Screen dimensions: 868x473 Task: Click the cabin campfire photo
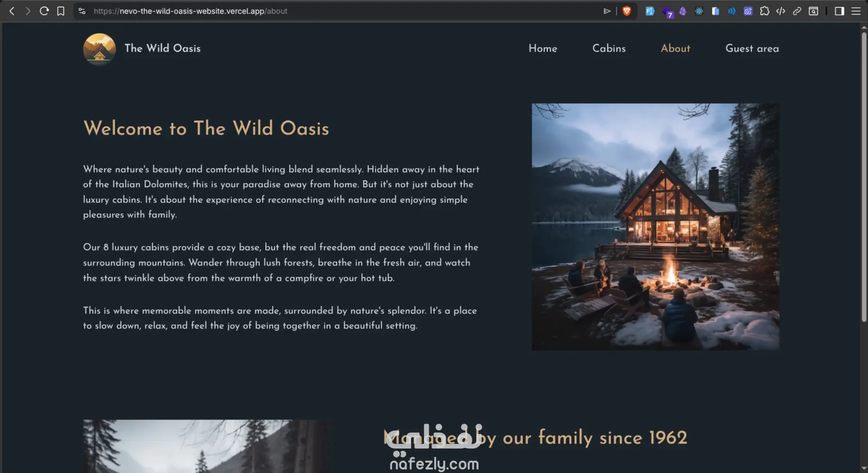tap(655, 227)
